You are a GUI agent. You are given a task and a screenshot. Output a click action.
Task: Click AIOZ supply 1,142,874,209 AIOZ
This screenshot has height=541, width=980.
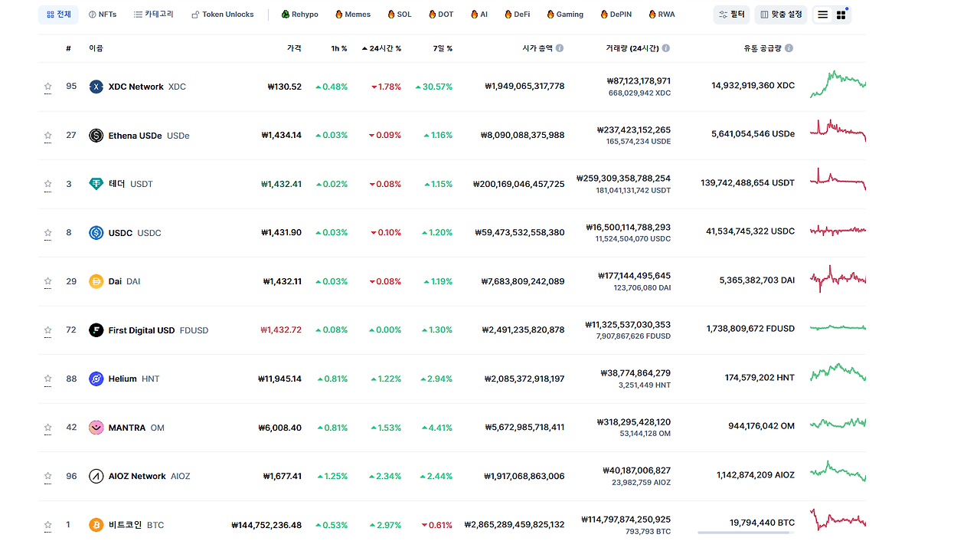point(756,475)
